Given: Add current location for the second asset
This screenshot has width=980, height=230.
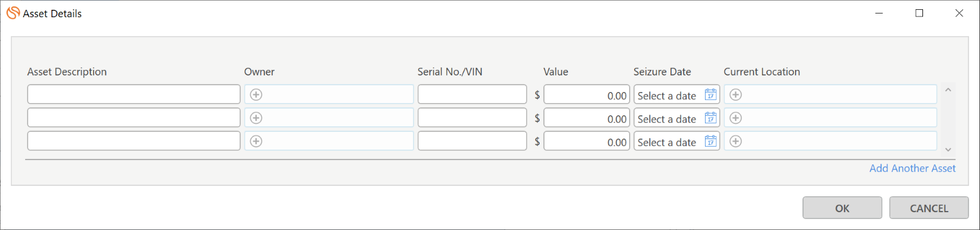Looking at the screenshot, I should tap(736, 118).
